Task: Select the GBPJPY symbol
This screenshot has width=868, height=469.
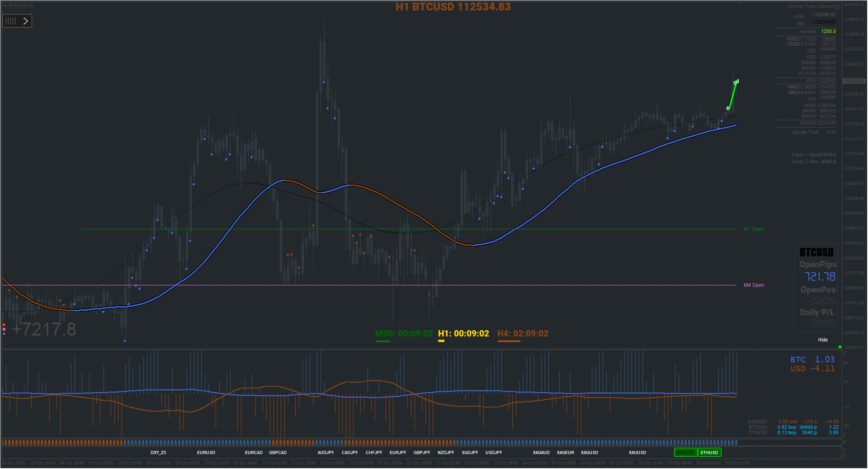Action: (x=422, y=452)
